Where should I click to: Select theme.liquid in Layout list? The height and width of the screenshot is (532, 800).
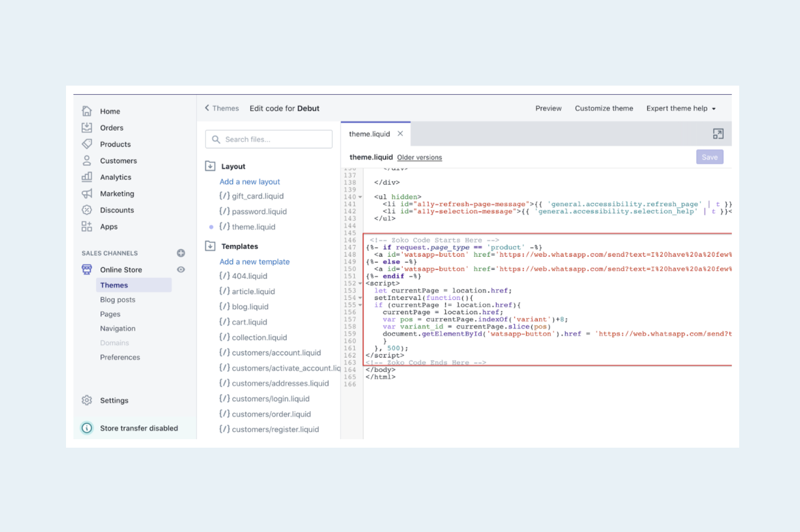pos(254,227)
